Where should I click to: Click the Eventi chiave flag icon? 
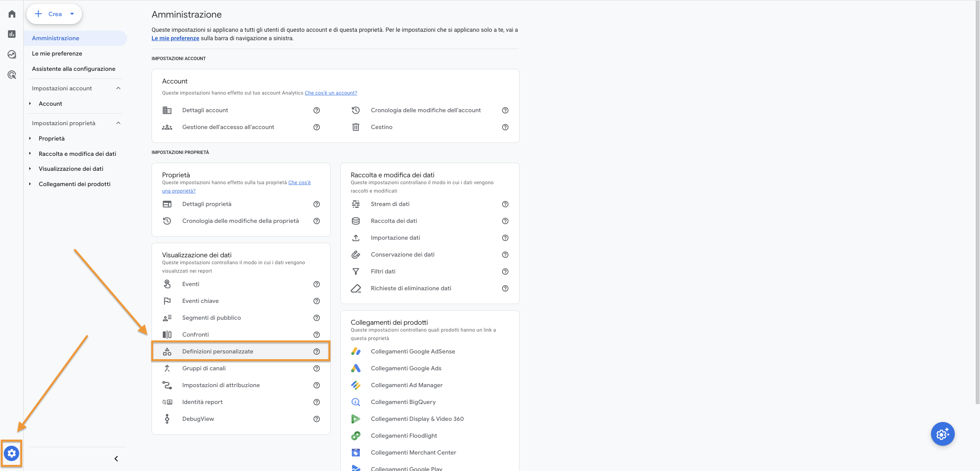click(x=167, y=301)
